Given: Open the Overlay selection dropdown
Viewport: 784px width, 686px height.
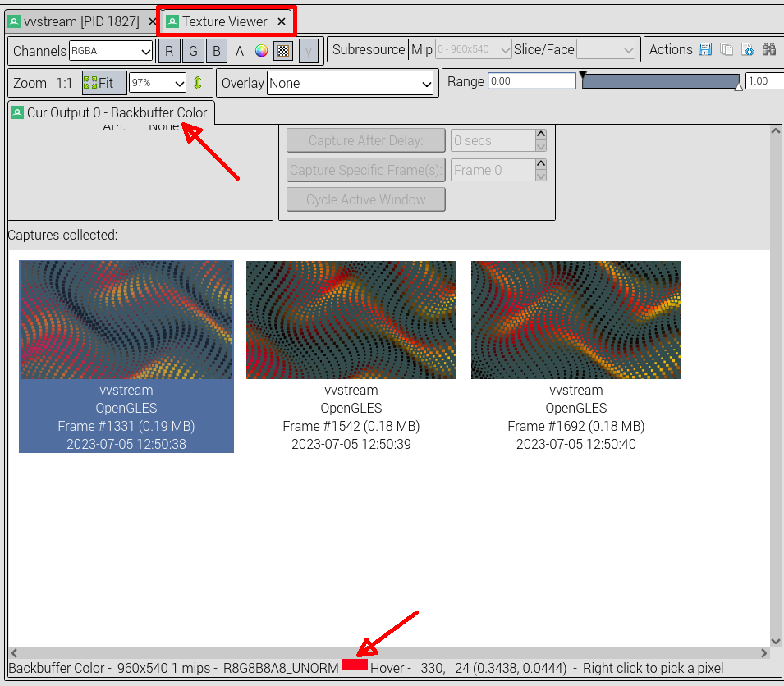Looking at the screenshot, I should (349, 82).
